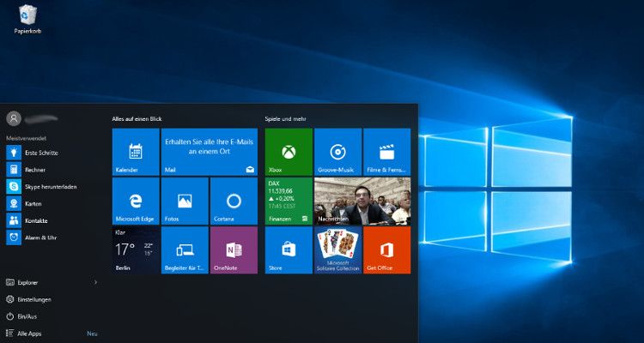Click the Spiele und mehr group header
This screenshot has width=644, height=343.
click(x=285, y=119)
